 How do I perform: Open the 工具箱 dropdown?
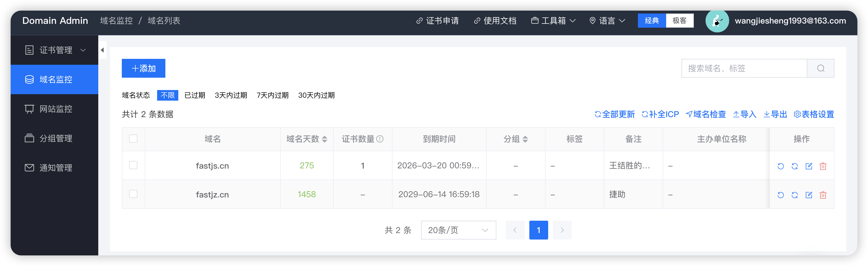(x=553, y=21)
